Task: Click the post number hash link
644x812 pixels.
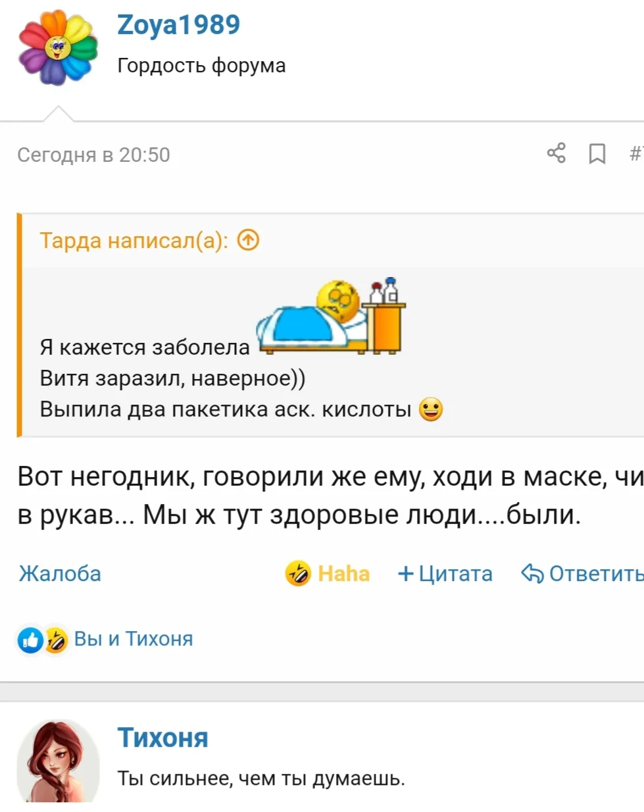Action: click(635, 154)
